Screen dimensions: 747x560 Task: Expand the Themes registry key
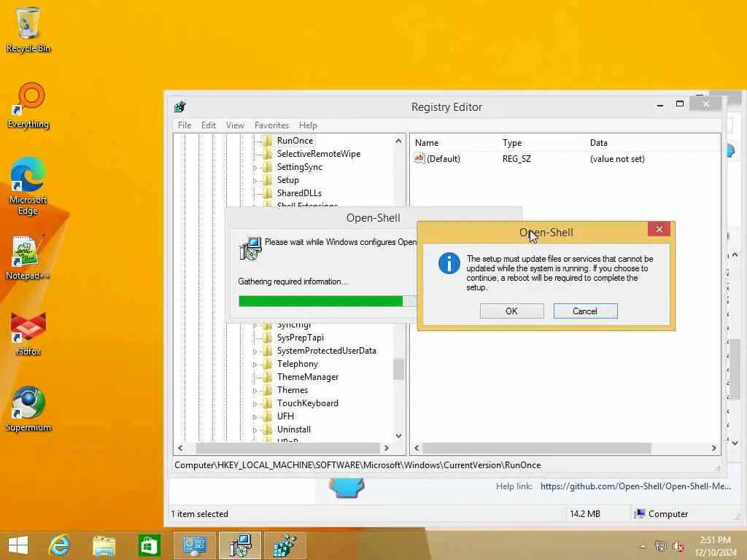pyautogui.click(x=255, y=391)
